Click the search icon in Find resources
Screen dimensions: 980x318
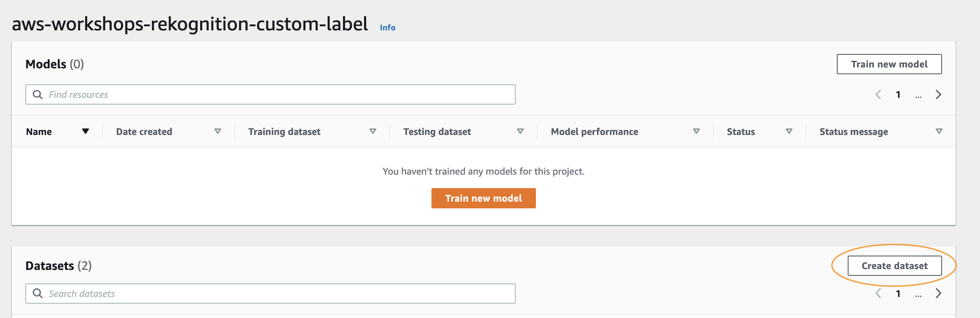tap(37, 94)
